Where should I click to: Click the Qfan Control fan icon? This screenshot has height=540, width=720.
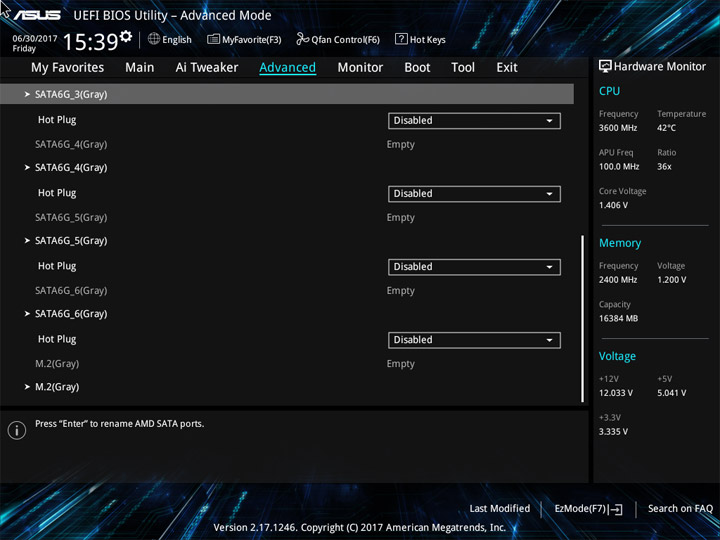coord(302,39)
